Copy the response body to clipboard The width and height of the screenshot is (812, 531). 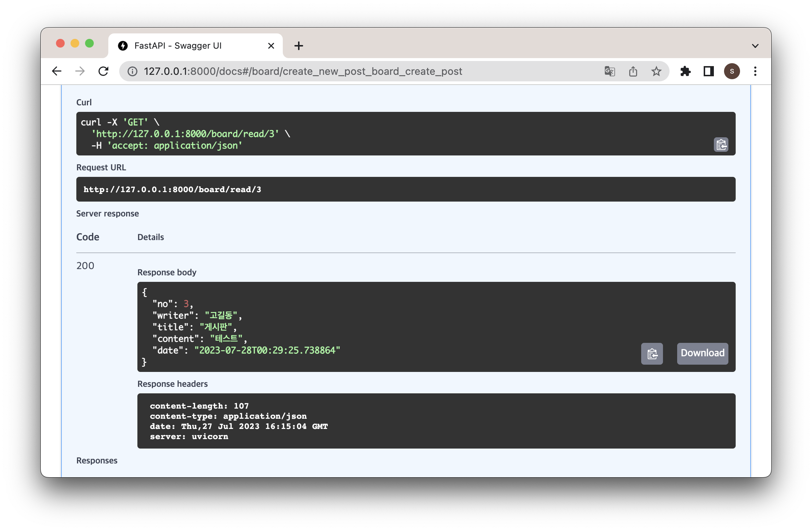tap(652, 353)
